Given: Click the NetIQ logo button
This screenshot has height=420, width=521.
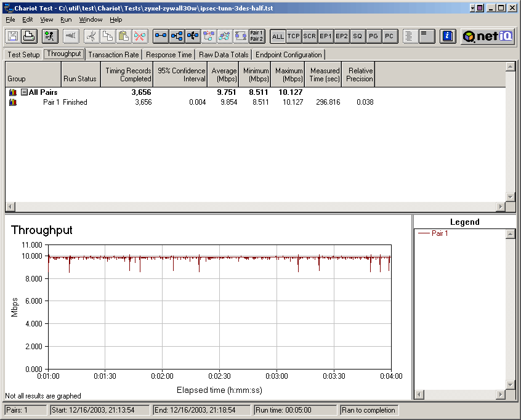Looking at the screenshot, I should (488, 36).
